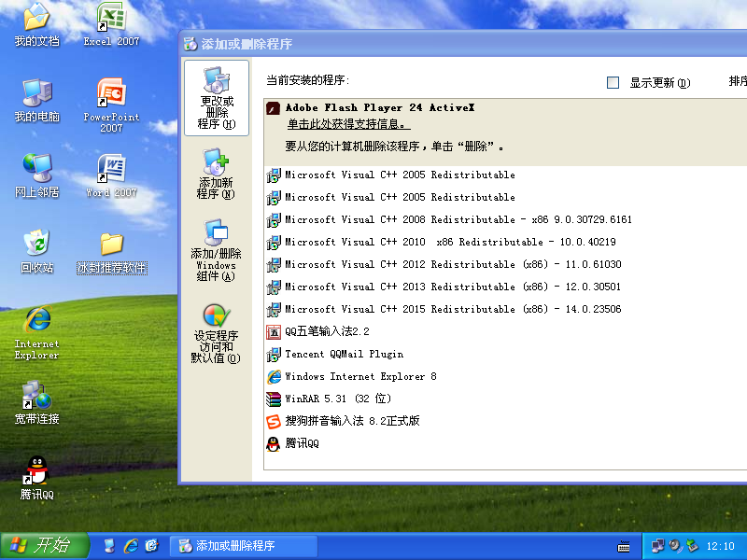This screenshot has height=560, width=747.
Task: Select the Internet Explorer desktop icon
Action: 36,333
